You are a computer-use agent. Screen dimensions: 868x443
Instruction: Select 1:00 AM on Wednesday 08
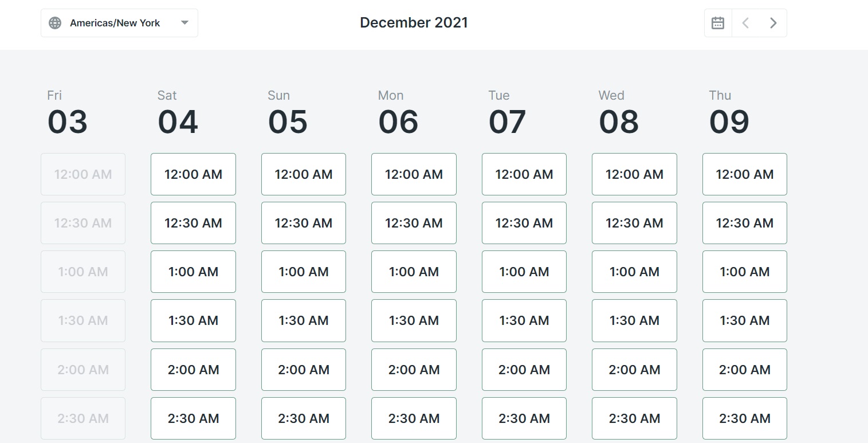click(x=634, y=272)
